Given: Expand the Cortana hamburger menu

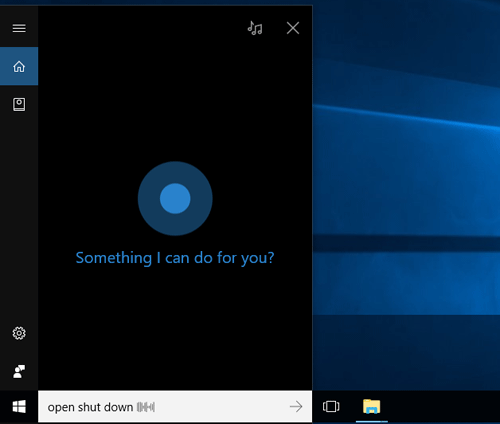Looking at the screenshot, I should 19,28.
